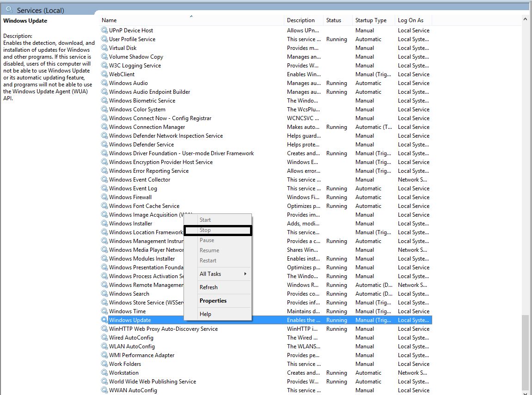Click Refresh in the context menu
Viewport: 532px width, 395px height.
218,287
